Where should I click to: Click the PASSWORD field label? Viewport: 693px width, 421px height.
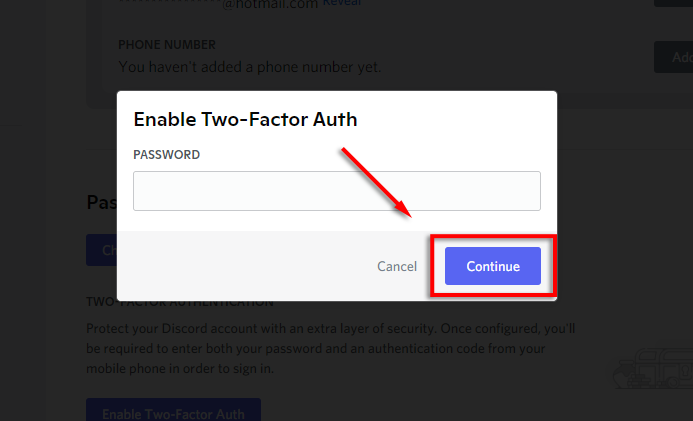pos(166,155)
